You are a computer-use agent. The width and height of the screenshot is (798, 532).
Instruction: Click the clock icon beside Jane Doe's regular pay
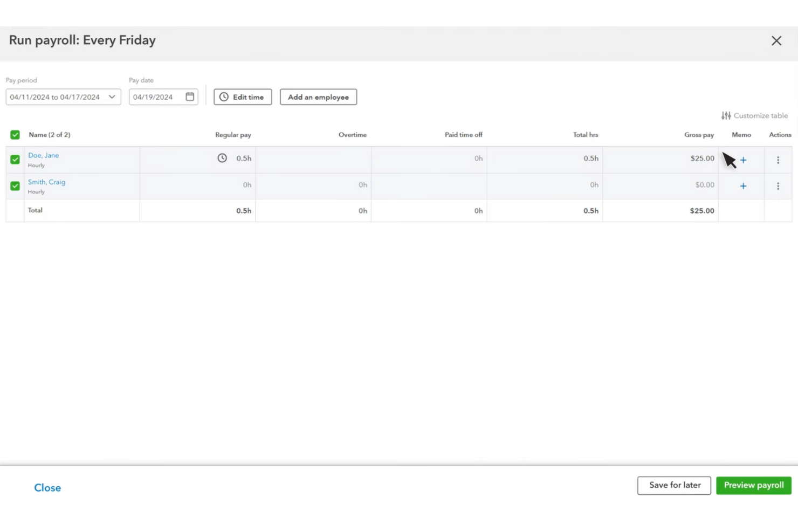[222, 158]
